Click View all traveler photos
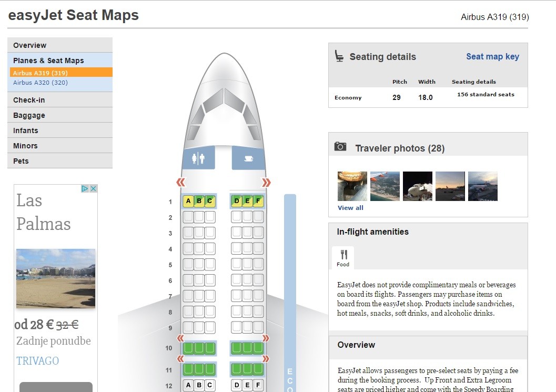The image size is (556, 392). (x=350, y=208)
